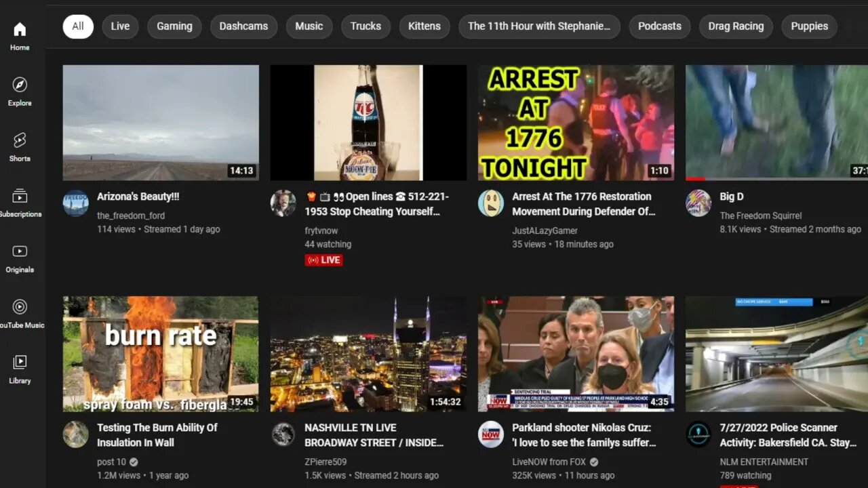Click the_freedom_ford channel avatar
This screenshot has width=868, height=488.
tap(75, 203)
